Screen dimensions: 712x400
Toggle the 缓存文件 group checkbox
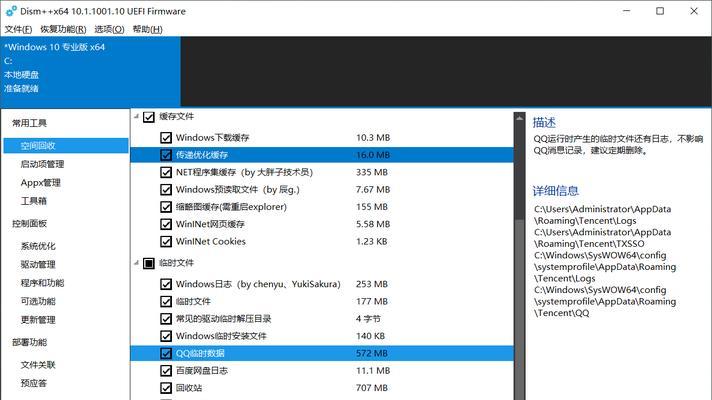coord(149,117)
